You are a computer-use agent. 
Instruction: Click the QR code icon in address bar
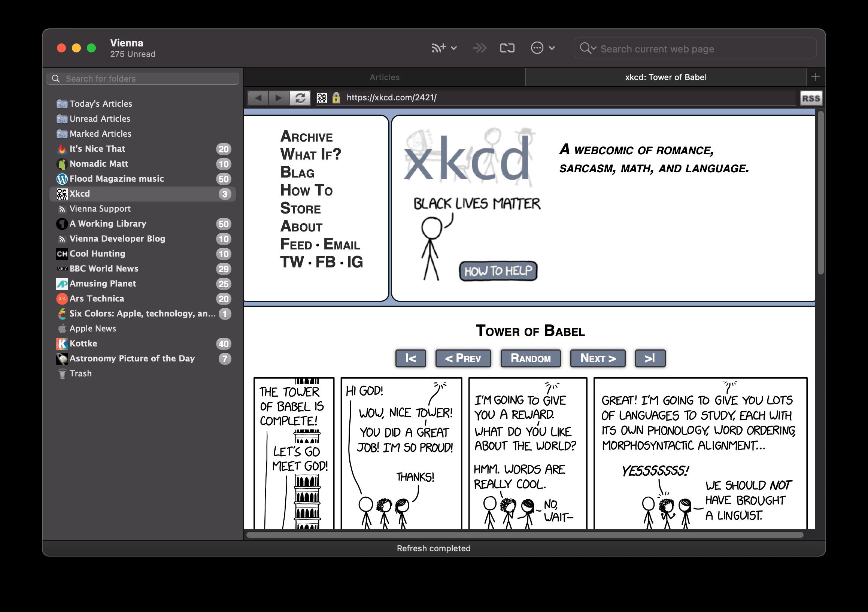click(x=323, y=97)
